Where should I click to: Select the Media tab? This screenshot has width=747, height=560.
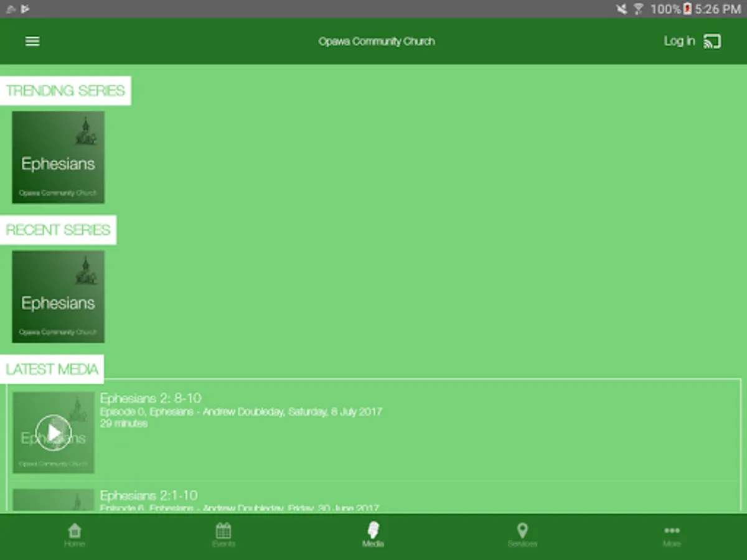374,535
